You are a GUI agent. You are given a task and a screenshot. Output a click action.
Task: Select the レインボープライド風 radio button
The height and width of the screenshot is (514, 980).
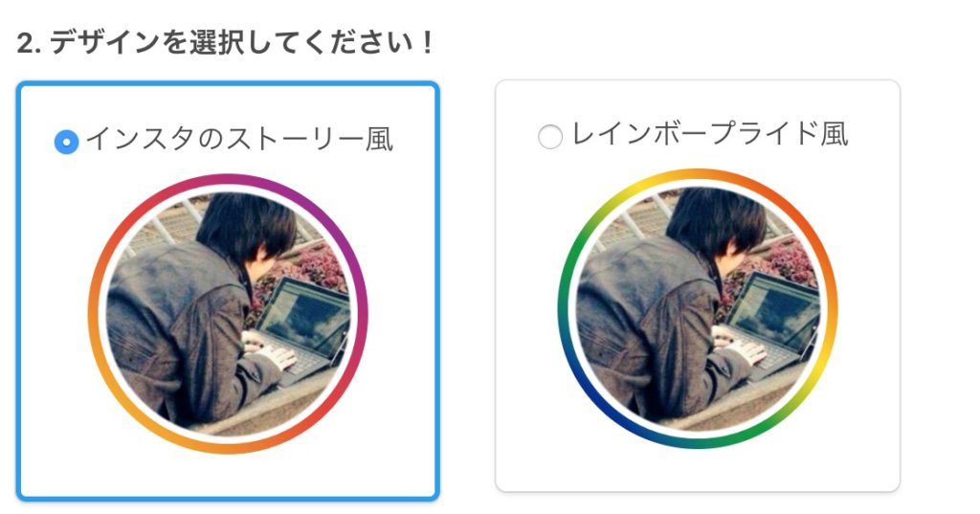point(550,136)
